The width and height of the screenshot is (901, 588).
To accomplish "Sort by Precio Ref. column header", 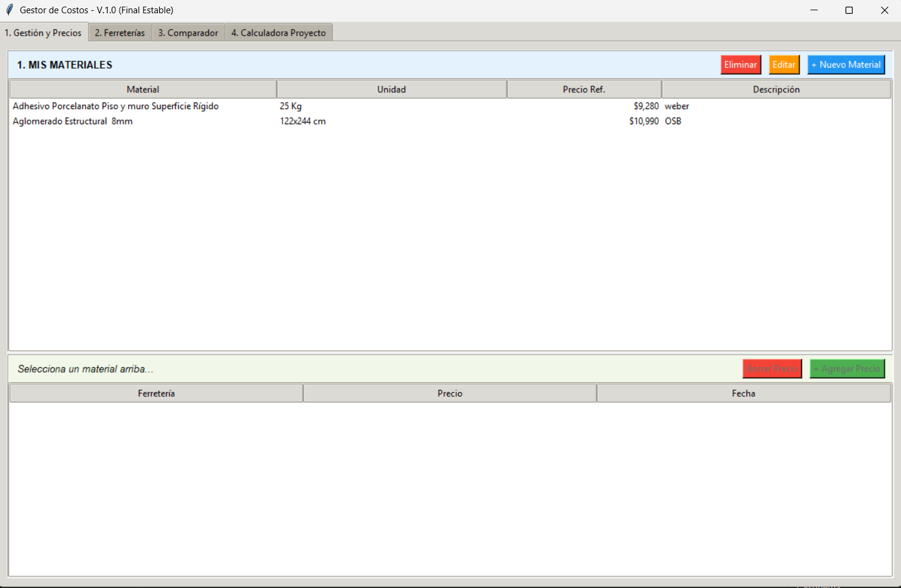I will click(x=584, y=89).
